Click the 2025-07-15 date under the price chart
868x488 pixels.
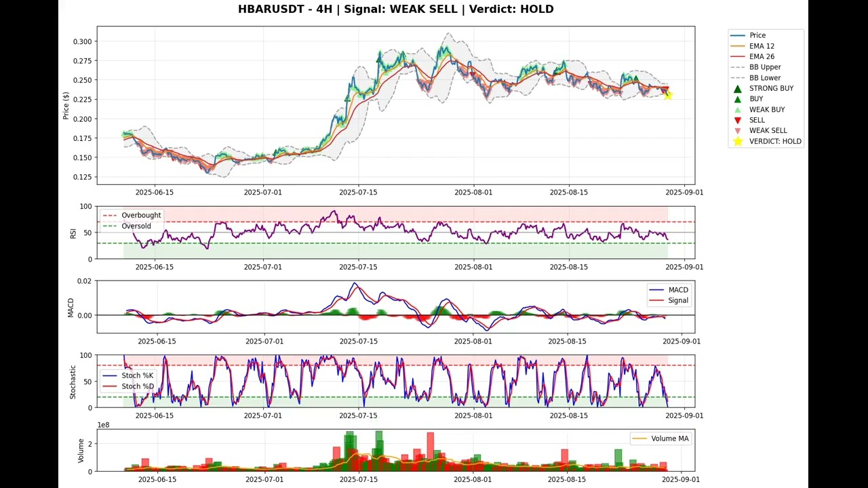[x=358, y=192]
